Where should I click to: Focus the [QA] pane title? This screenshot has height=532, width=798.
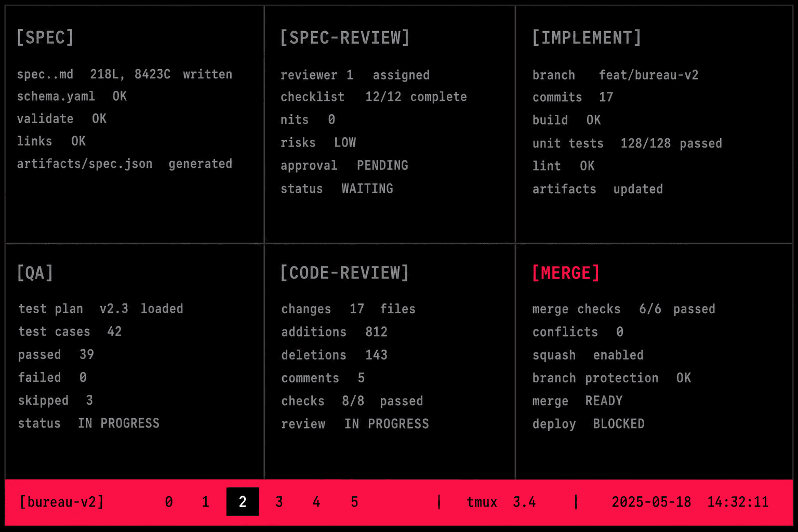tap(35, 273)
